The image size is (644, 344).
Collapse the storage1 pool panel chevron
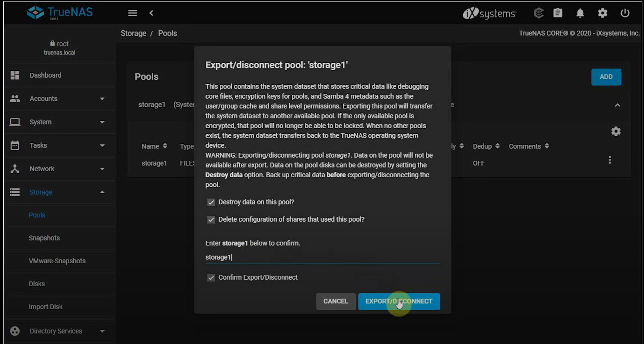pyautogui.click(x=617, y=105)
